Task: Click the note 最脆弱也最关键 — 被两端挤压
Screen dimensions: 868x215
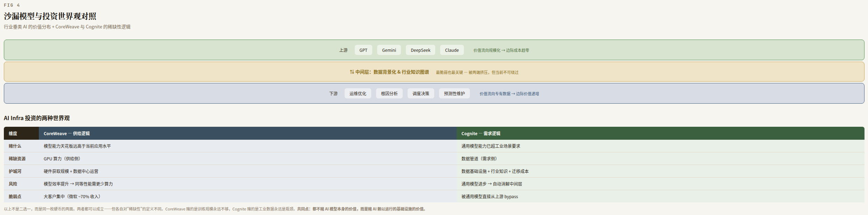Action: pos(462,72)
